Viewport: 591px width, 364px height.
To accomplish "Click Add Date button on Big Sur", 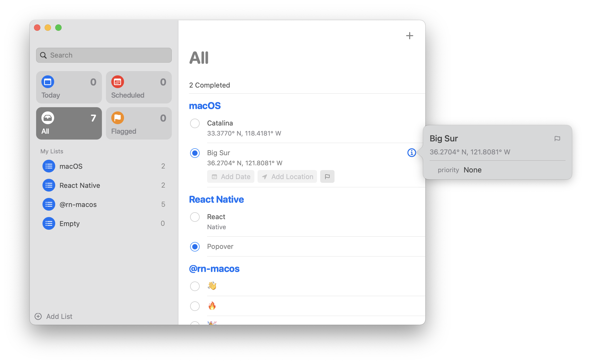I will tap(231, 176).
